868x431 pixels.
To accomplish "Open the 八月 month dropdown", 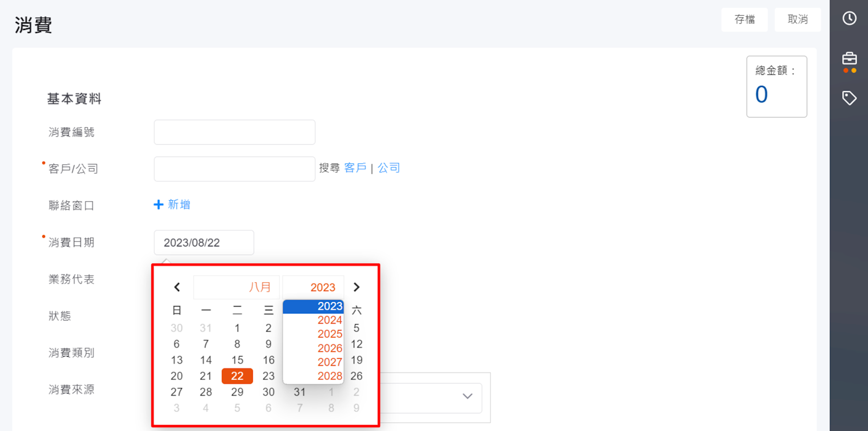I will 237,287.
